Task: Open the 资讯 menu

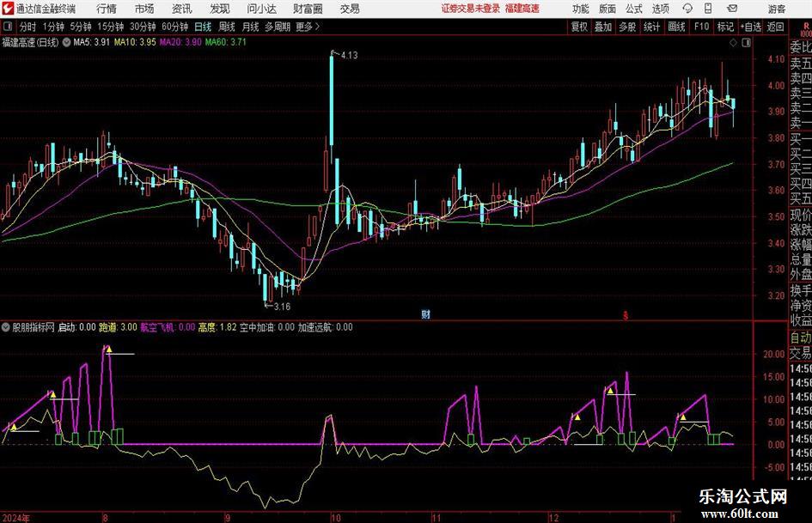Action: [x=182, y=9]
